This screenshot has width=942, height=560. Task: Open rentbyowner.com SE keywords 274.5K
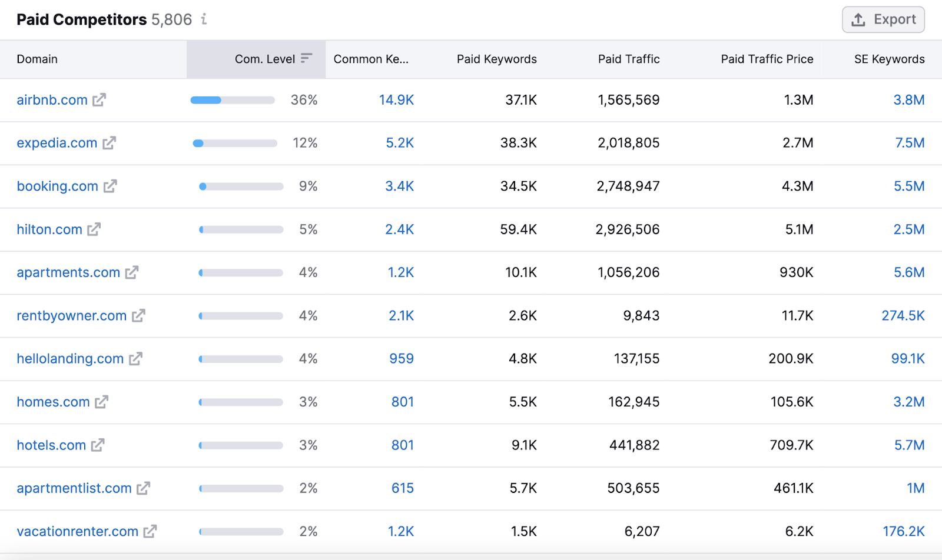[903, 316]
